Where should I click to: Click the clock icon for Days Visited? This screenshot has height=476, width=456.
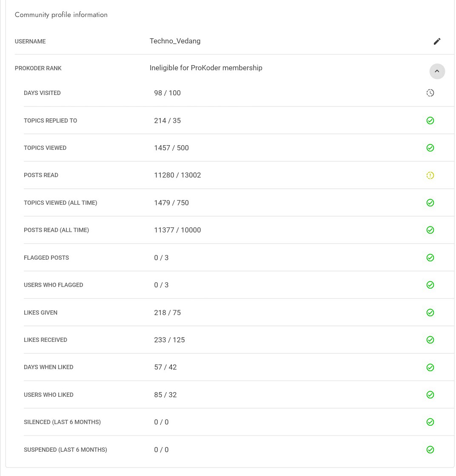(x=430, y=93)
